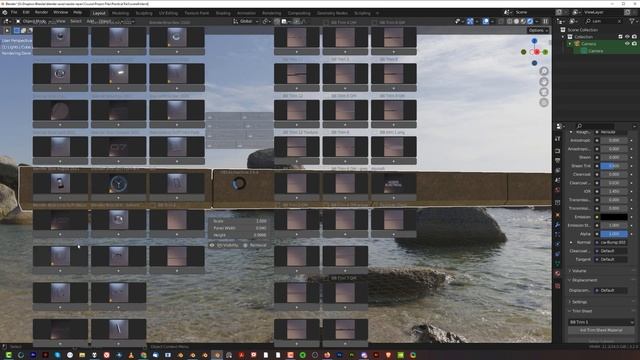Click the red X axis gizmo ball
Screen dimensions: 640x360
coord(537,52)
